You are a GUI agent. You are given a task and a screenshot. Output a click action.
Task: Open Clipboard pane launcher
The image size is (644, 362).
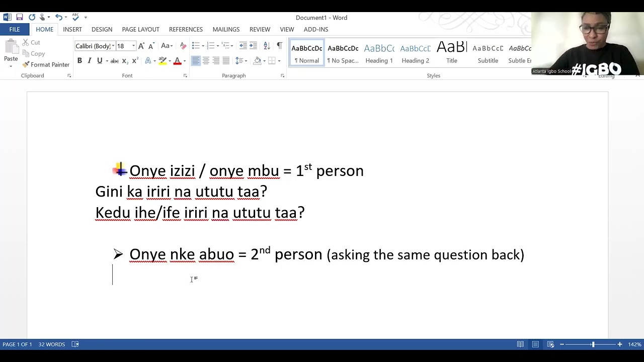tap(69, 76)
